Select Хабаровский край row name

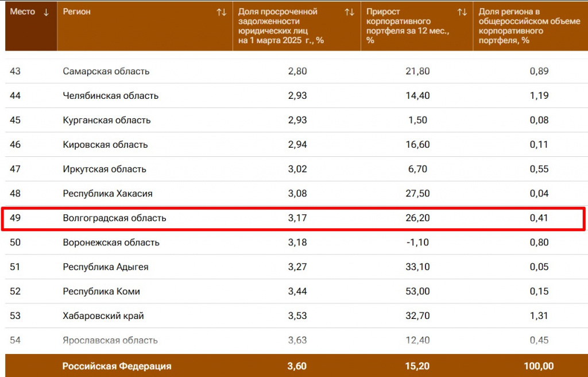103,316
